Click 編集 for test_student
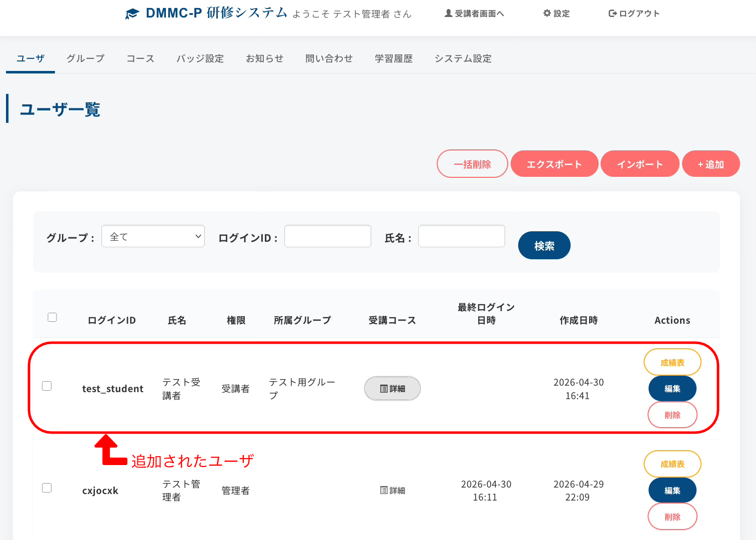 [672, 389]
